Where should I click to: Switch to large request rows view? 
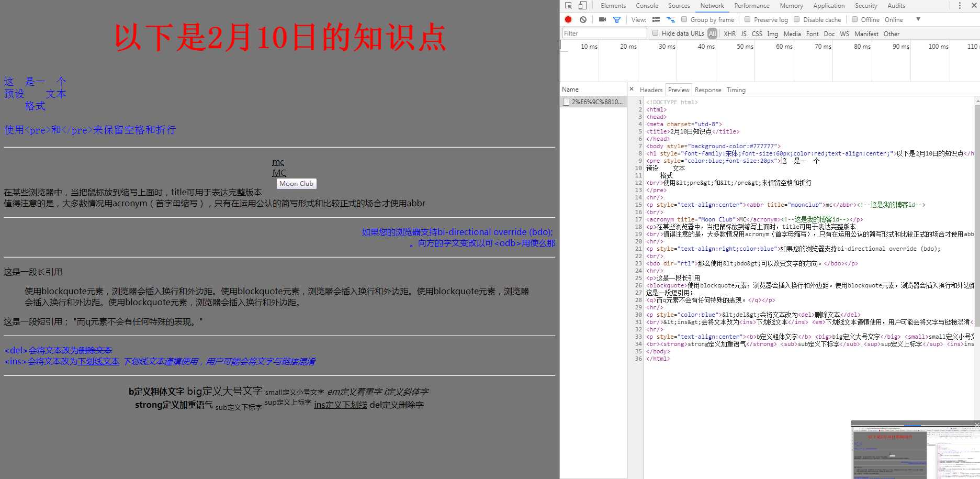click(x=656, y=19)
